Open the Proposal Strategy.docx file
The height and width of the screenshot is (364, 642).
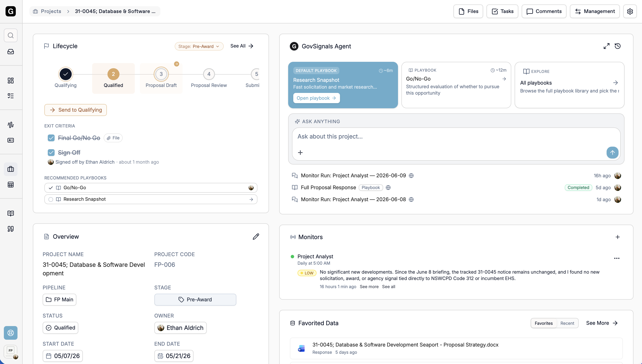pyautogui.click(x=456, y=348)
